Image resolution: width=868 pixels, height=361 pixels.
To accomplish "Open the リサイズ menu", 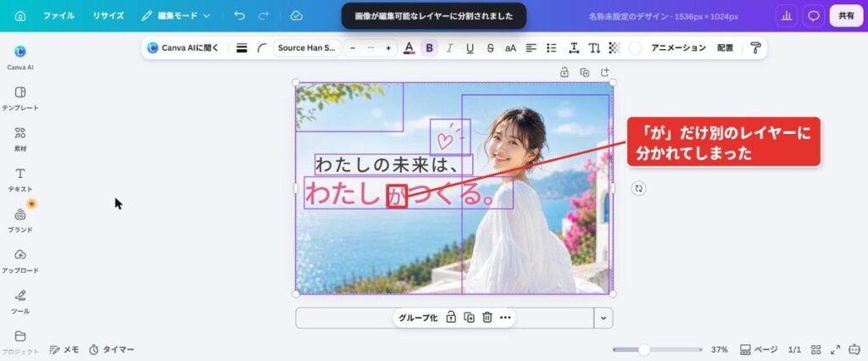I will point(108,15).
